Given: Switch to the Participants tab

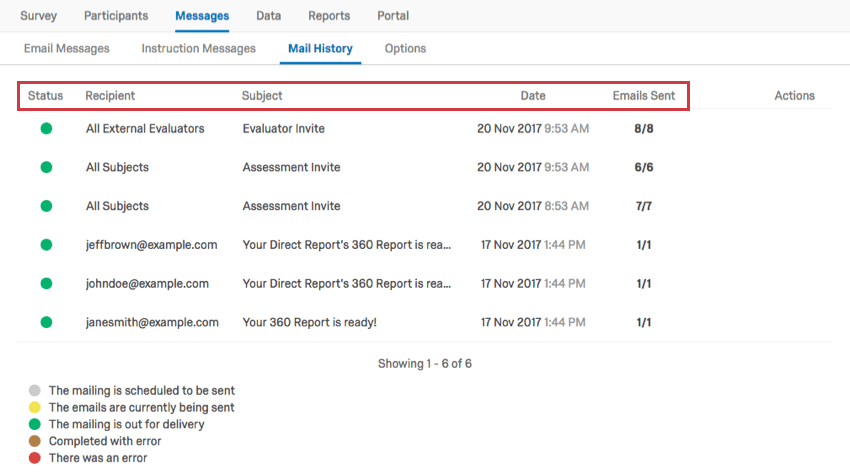Looking at the screenshot, I should (116, 16).
